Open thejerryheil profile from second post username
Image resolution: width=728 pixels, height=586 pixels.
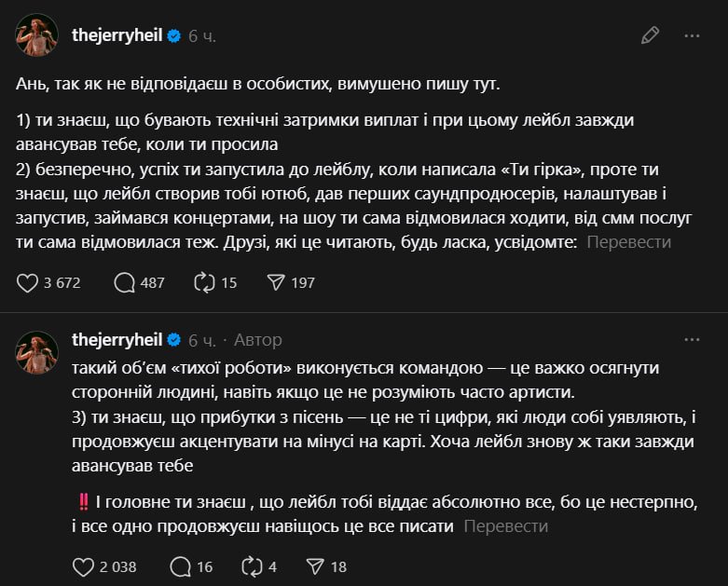click(x=117, y=339)
